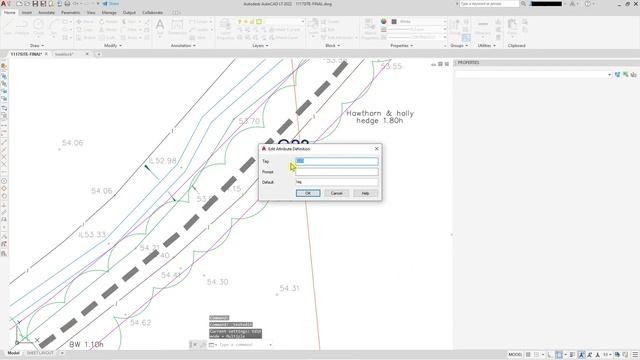Expand the Layers panel dropdown
640x360 pixels.
click(260, 46)
